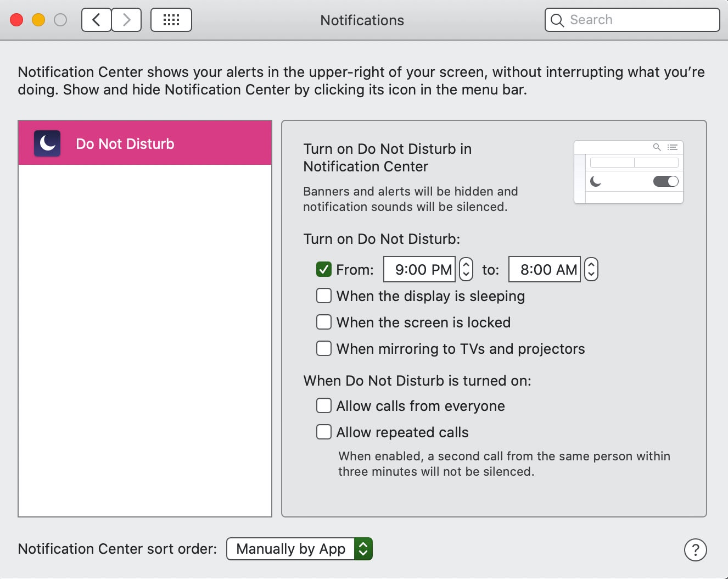Enable When mirroring to TVs and projectors
728x579 pixels.
coord(324,348)
